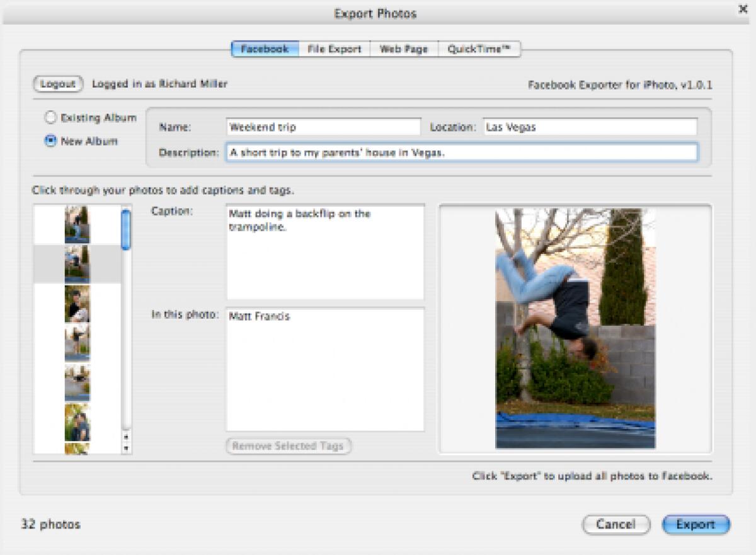Click the Facebook Exporter for iPhoto version label

(x=620, y=85)
